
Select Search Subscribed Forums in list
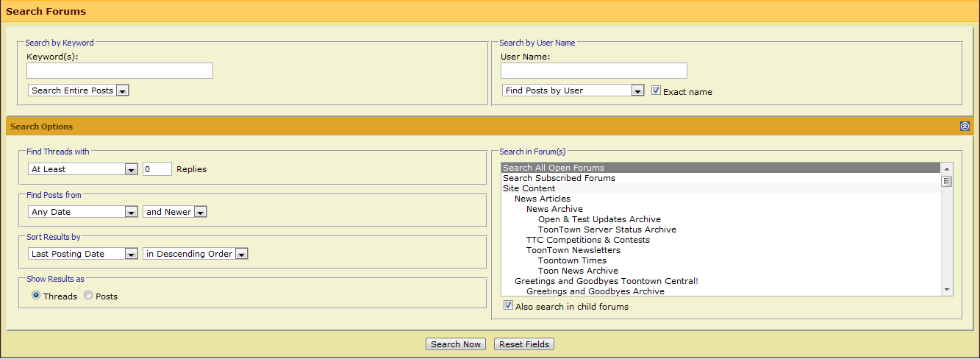[720, 178]
